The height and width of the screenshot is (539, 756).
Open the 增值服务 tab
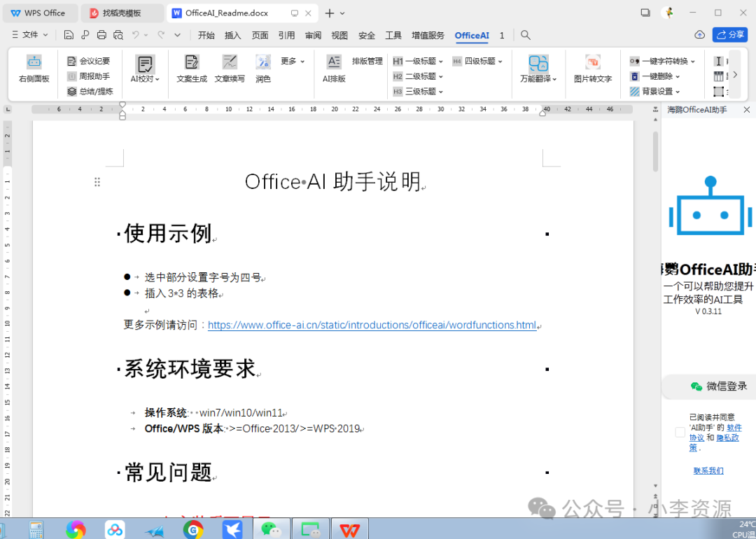click(428, 35)
